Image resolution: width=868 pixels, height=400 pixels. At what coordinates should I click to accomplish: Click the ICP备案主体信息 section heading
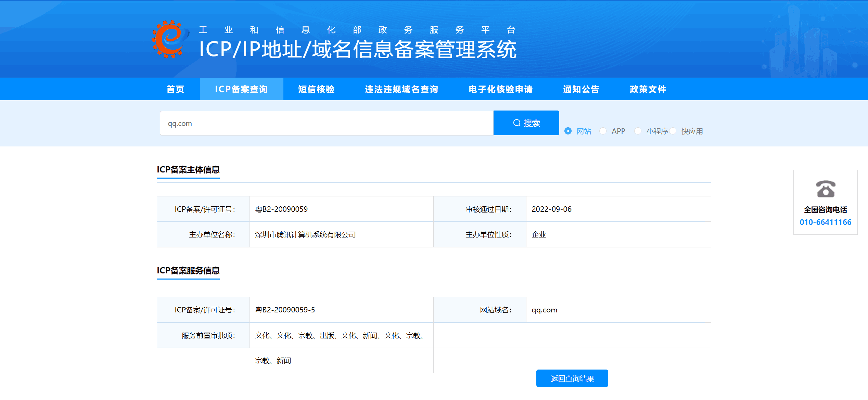tap(188, 170)
